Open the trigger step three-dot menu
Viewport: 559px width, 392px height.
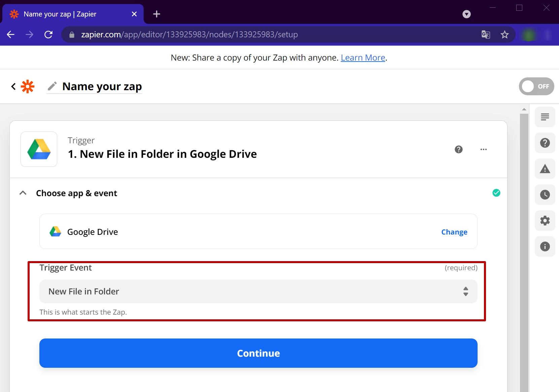484,149
